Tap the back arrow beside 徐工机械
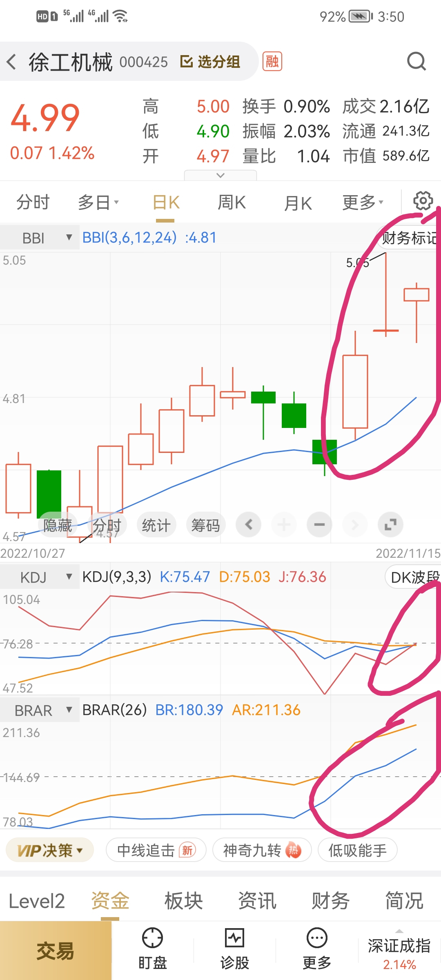Image resolution: width=441 pixels, height=980 pixels. pos(11,62)
